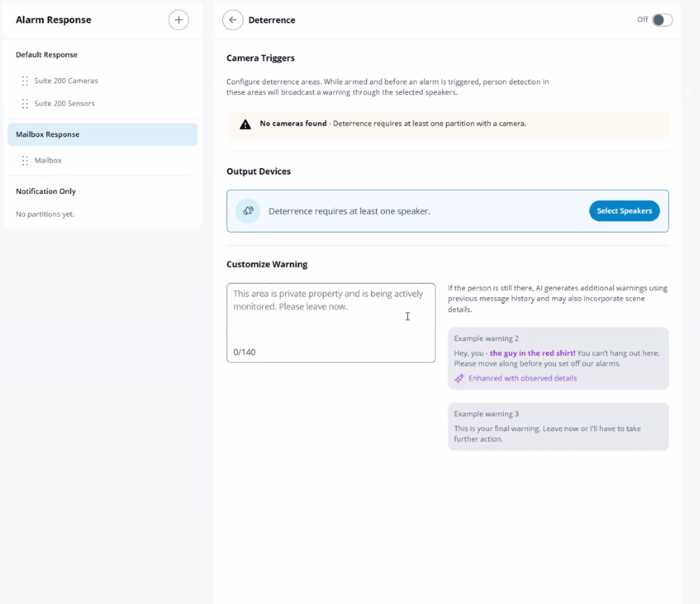Click the 'No partitions yet.' text

pyautogui.click(x=45, y=214)
